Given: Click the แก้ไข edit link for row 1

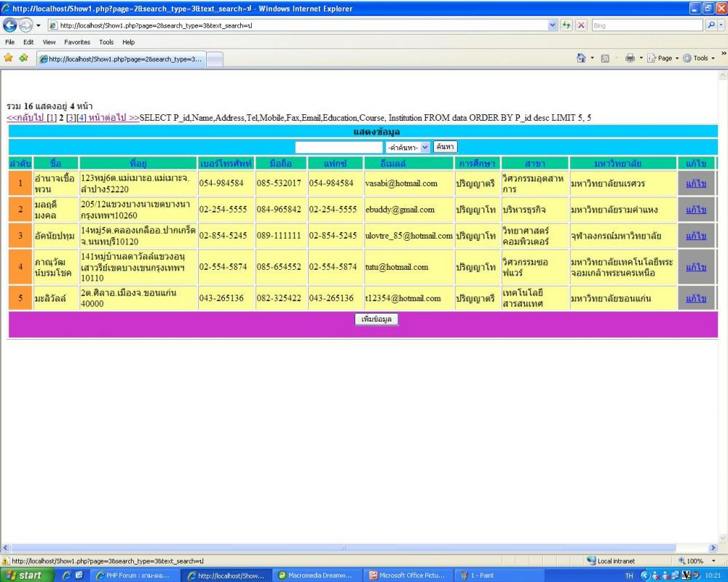Looking at the screenshot, I should (x=696, y=183).
